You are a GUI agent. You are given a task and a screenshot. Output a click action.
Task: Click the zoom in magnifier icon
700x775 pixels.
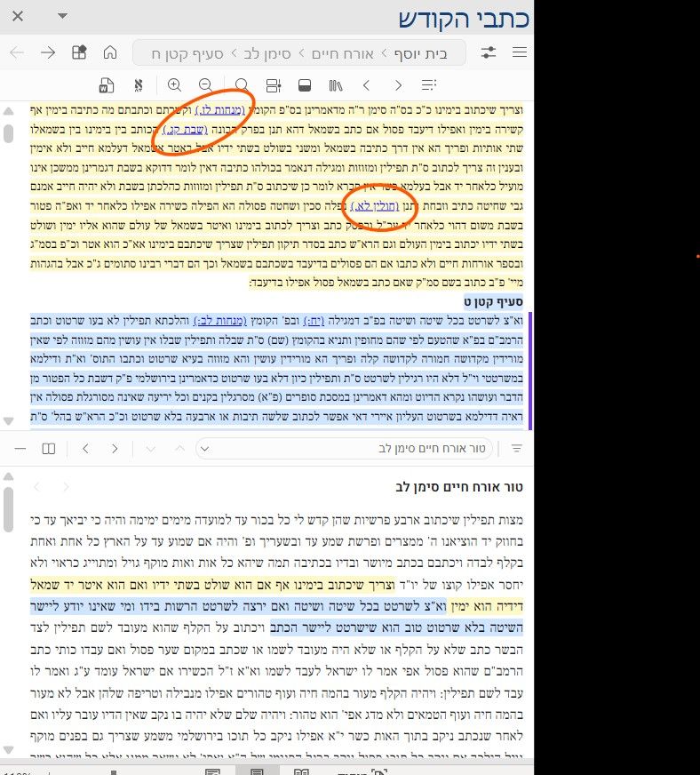[x=174, y=85]
